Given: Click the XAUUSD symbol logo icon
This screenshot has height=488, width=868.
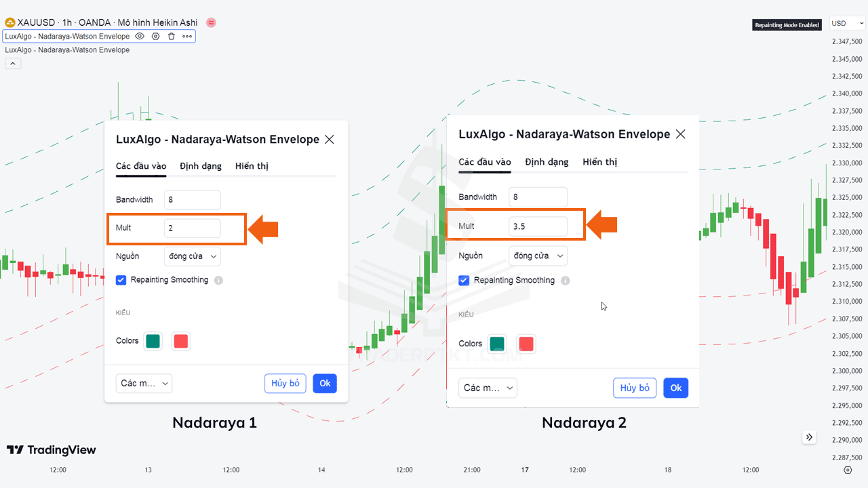Looking at the screenshot, I should [10, 22].
